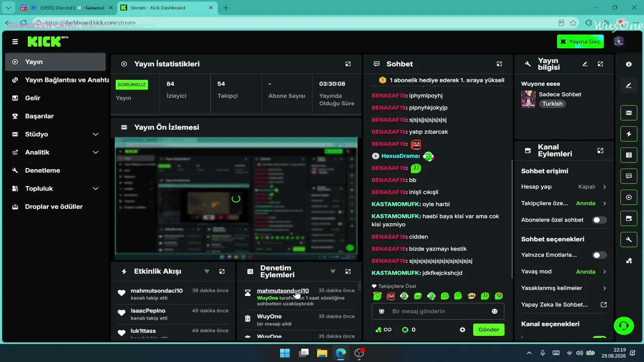Toggle the stream preview widget in the right rail
Viewport: 644px width, 362px height.
pyautogui.click(x=629, y=113)
